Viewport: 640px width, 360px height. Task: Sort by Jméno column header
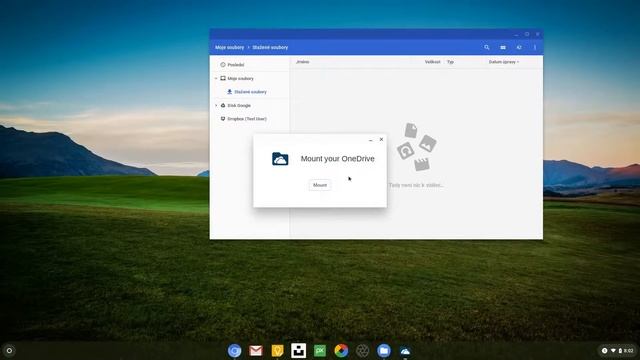(302, 62)
